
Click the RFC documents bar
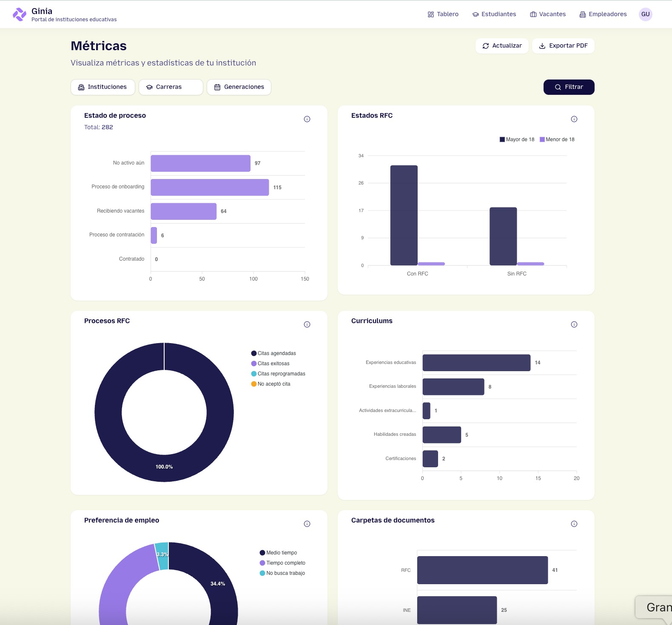pyautogui.click(x=483, y=570)
